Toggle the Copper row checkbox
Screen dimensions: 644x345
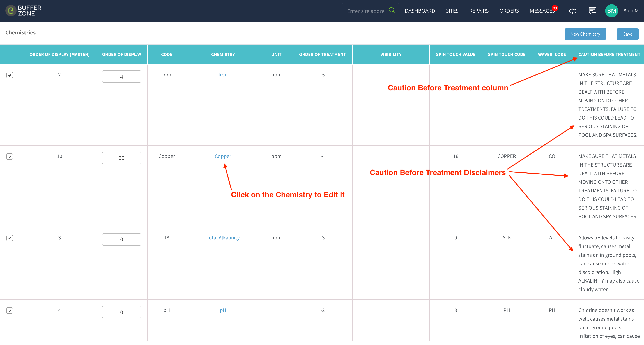coord(10,156)
